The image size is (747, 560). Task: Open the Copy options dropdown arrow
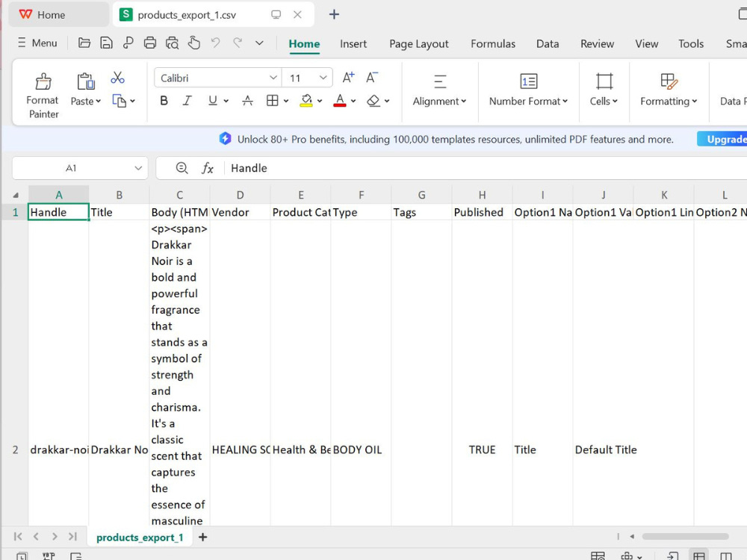[x=132, y=101]
